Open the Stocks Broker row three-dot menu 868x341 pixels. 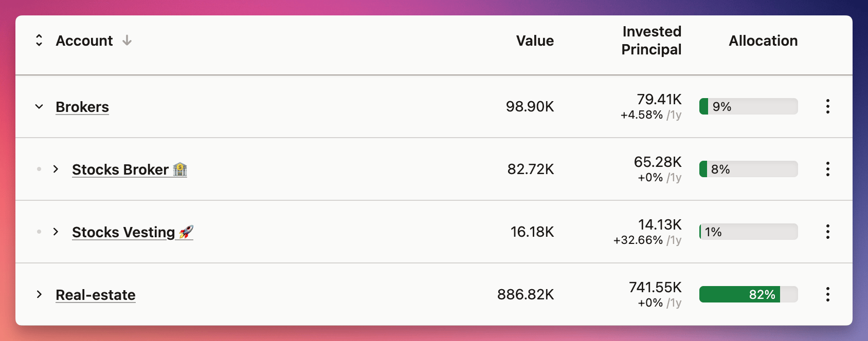(827, 169)
